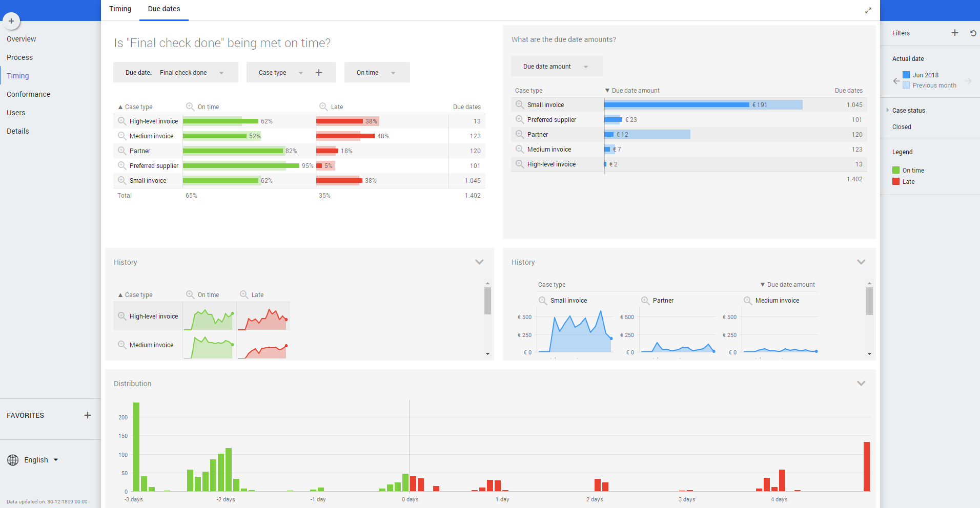Toggle the Previous month checkbox

pyautogui.click(x=906, y=86)
